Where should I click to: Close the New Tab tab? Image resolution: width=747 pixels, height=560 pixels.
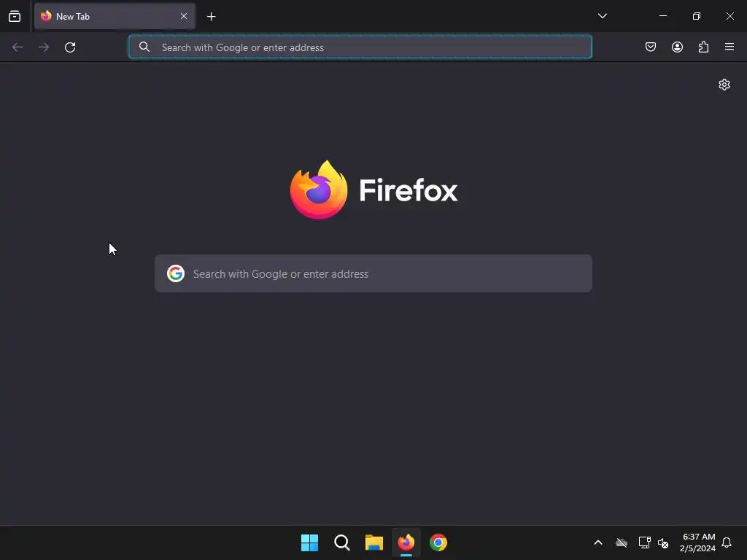[183, 16]
